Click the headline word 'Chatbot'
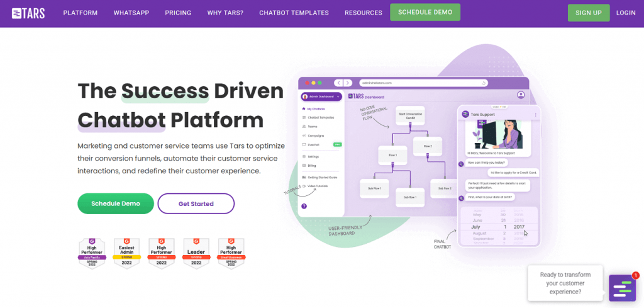 point(121,120)
